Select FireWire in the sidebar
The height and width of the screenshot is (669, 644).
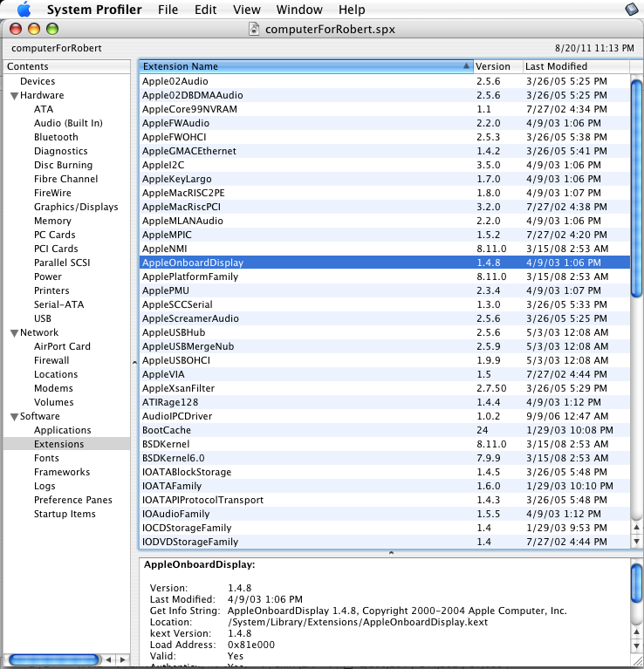point(52,193)
